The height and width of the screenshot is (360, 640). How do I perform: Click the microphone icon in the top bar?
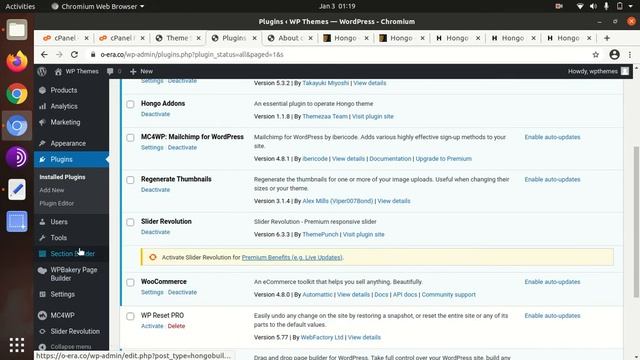point(607,6)
